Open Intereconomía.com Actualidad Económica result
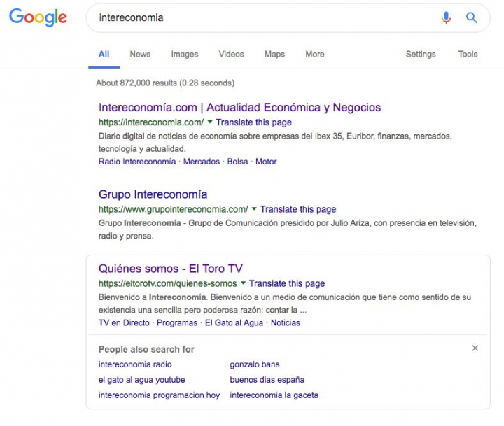Image resolution: width=504 pixels, height=426 pixels. [x=239, y=108]
